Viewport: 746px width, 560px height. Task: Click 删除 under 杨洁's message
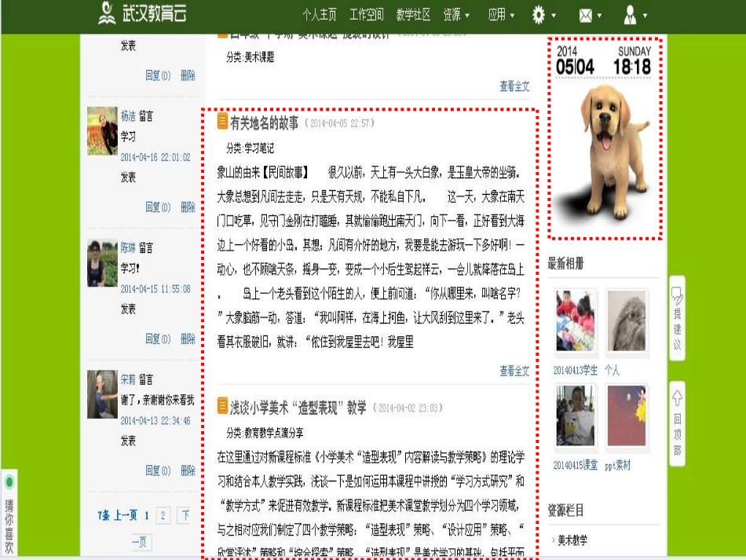188,207
